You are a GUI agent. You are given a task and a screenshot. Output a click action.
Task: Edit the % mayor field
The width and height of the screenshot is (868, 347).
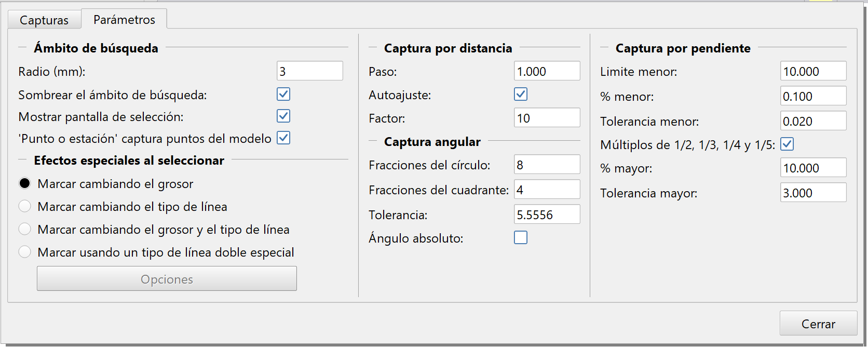click(x=813, y=168)
